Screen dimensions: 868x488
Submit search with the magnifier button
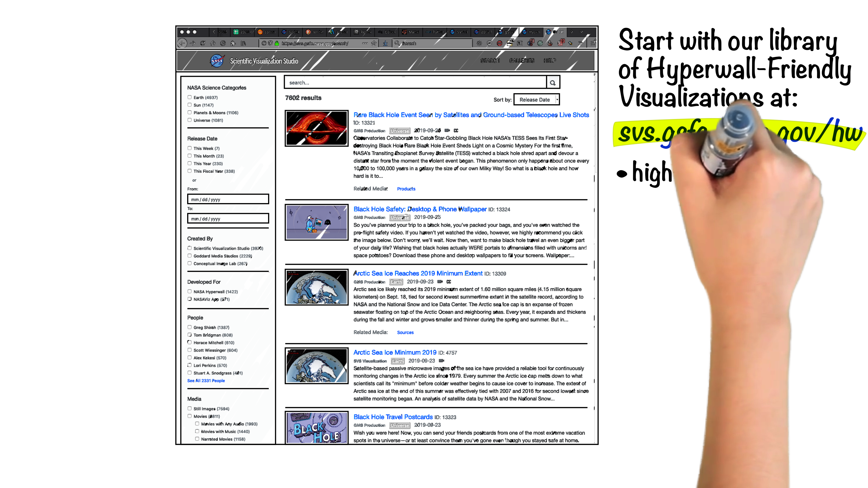[x=553, y=82]
